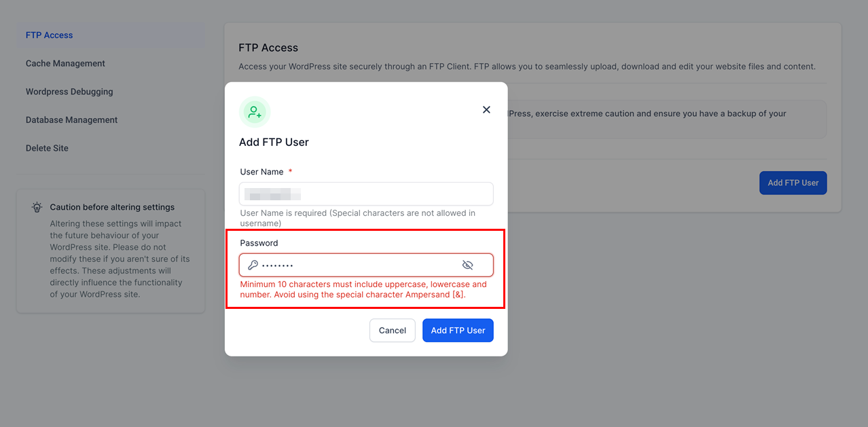Toggle password visibility eye icon
The image size is (868, 427).
(x=467, y=265)
